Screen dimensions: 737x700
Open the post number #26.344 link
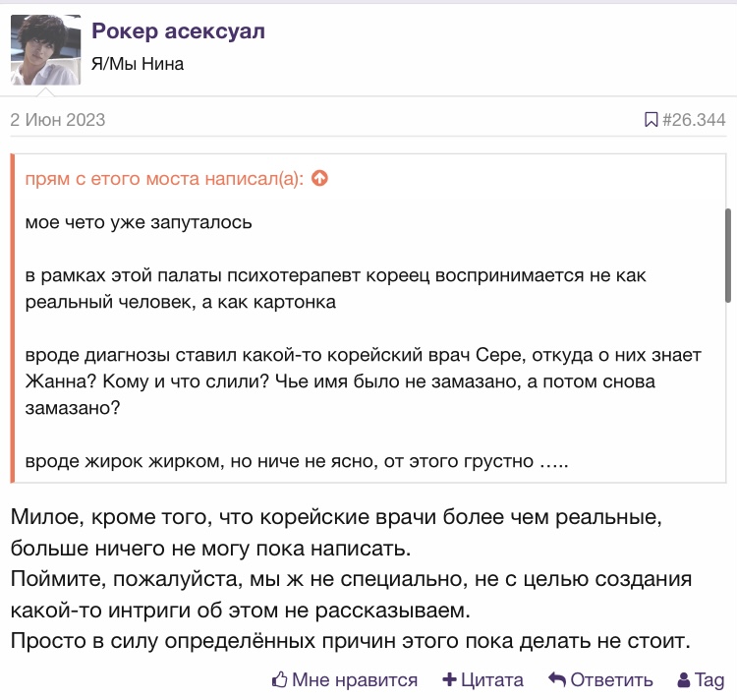694,119
